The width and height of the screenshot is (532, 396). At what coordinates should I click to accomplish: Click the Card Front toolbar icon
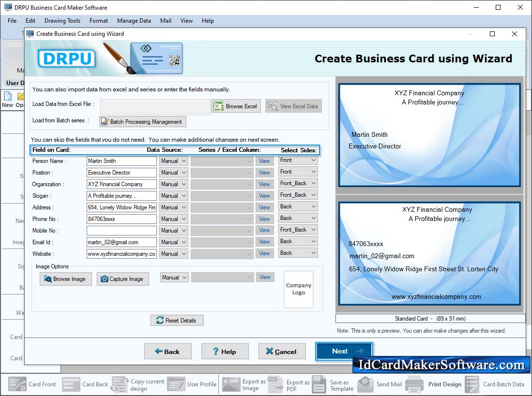click(x=17, y=384)
